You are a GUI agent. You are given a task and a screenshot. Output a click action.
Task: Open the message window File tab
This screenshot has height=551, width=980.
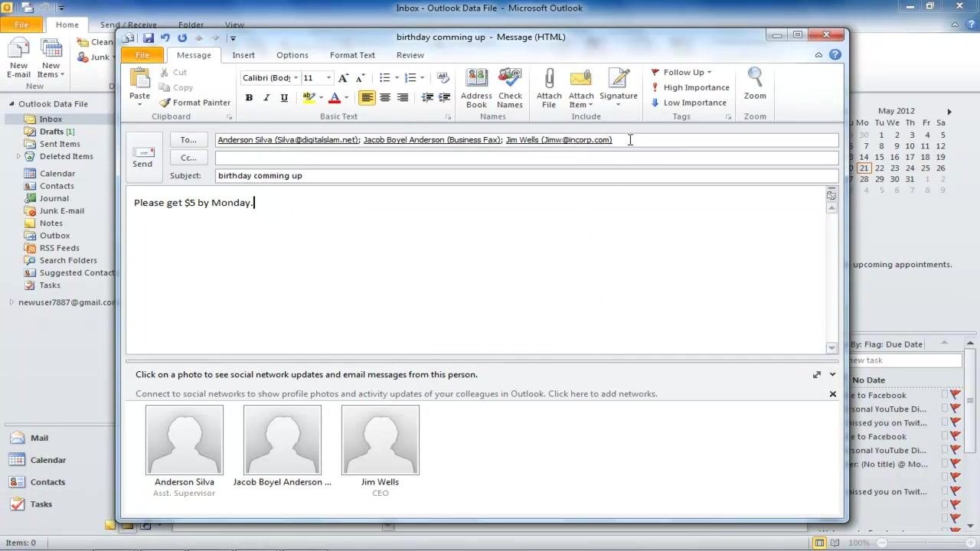click(142, 55)
